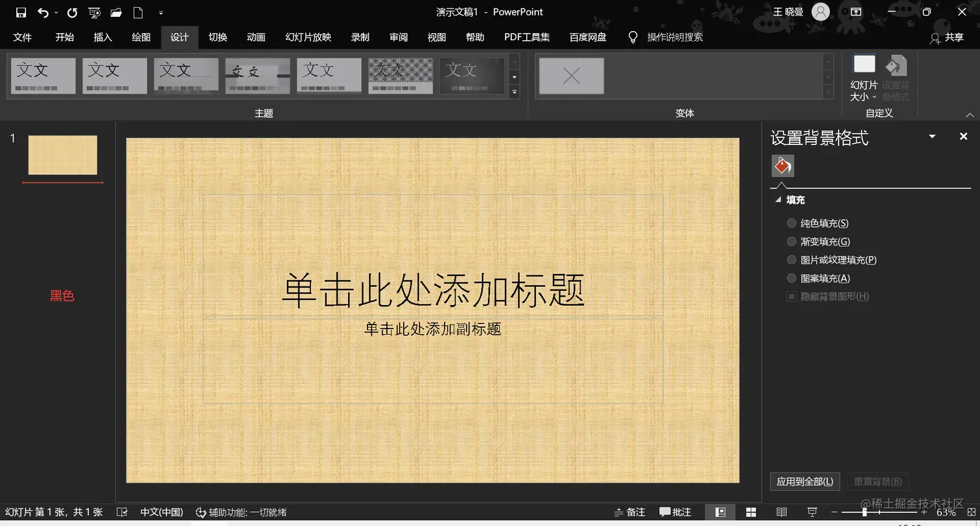Select the 设计 ribbon tab

tap(179, 37)
